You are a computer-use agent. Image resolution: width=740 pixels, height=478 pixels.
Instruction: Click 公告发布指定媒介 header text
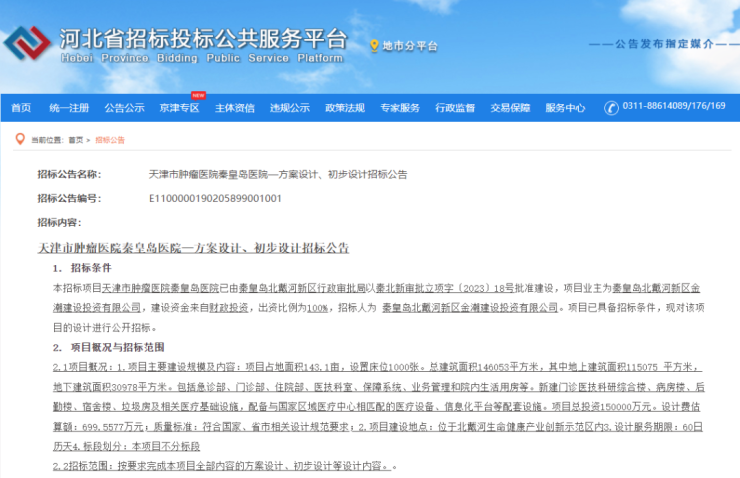[x=664, y=44]
